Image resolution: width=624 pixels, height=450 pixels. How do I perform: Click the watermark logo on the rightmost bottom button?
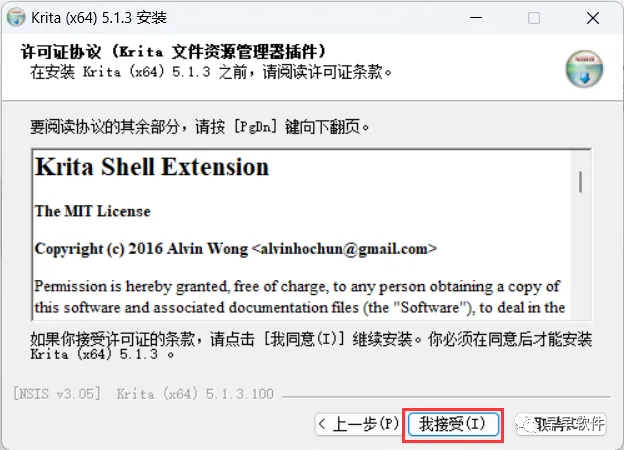click(x=526, y=424)
